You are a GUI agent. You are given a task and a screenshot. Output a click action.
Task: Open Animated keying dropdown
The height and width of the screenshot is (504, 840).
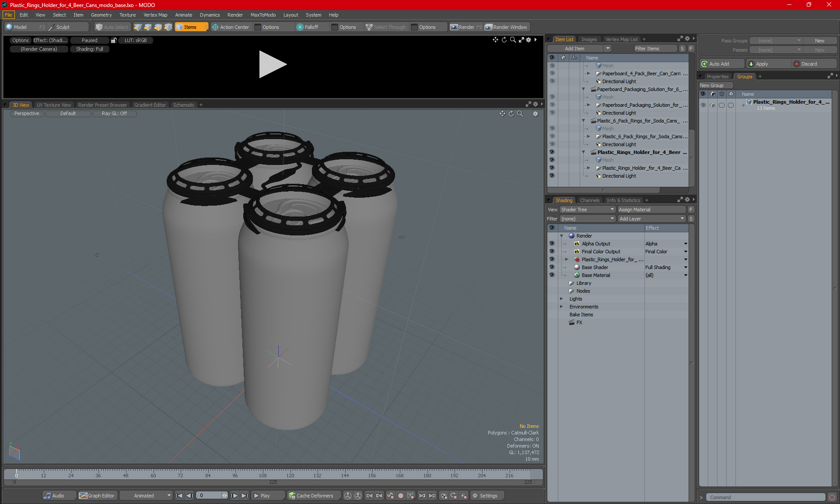146,496
